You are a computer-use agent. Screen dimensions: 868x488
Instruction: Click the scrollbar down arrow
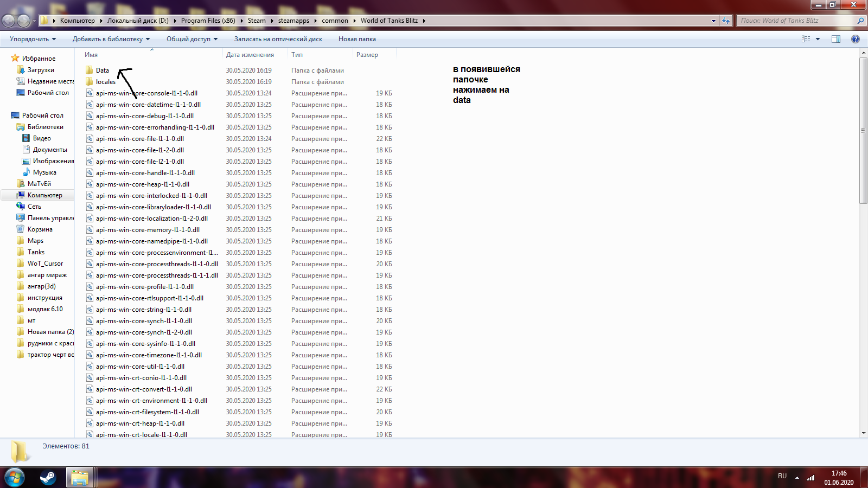tap(863, 433)
